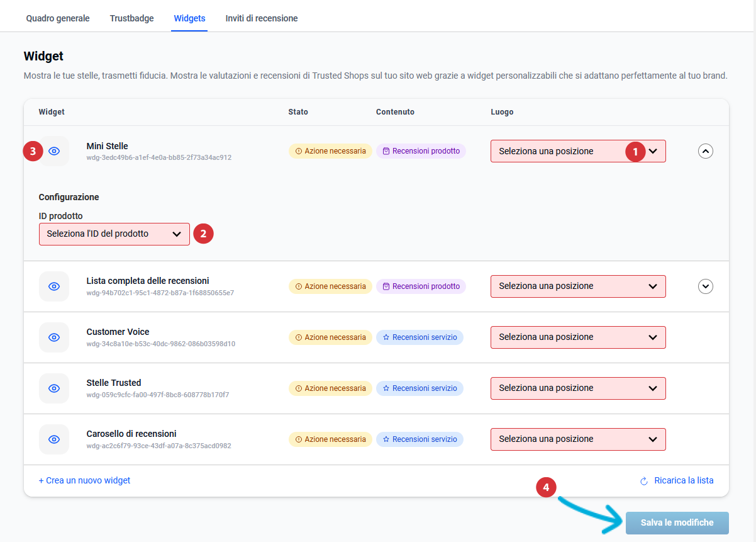Show preview of Carosello di recensioni widget
The image size is (756, 542).
tap(54, 439)
